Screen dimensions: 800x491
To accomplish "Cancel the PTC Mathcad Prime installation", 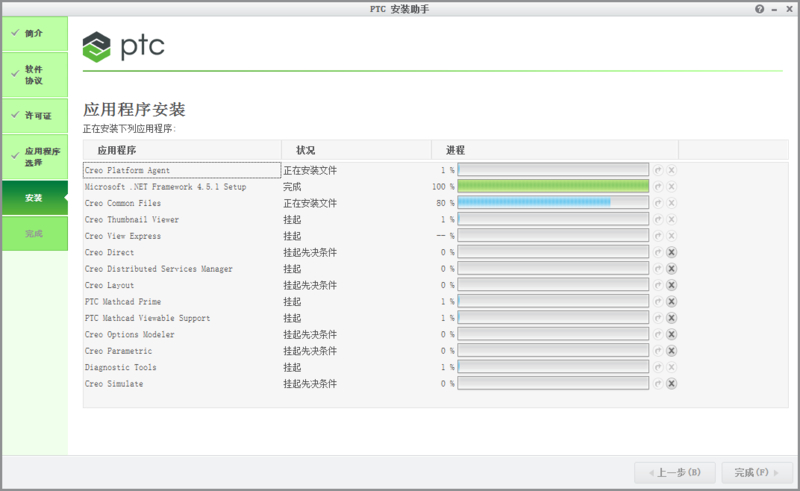I will pyautogui.click(x=672, y=301).
